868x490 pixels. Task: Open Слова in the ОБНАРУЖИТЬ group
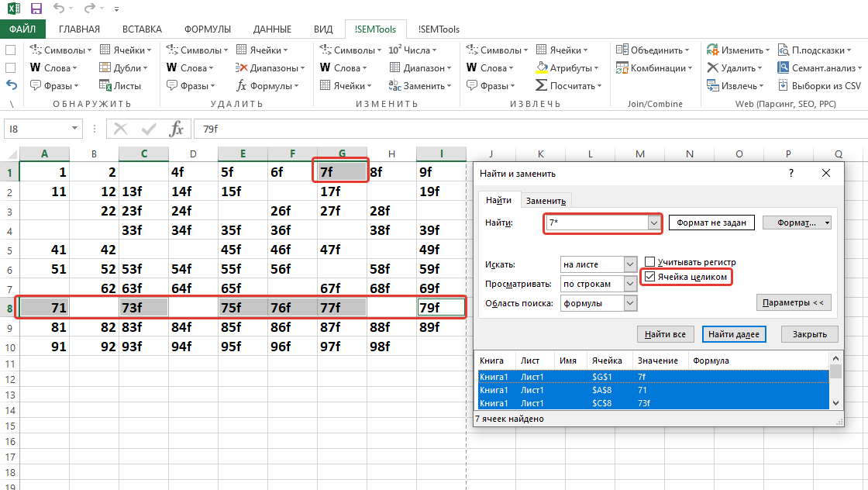click(x=53, y=67)
